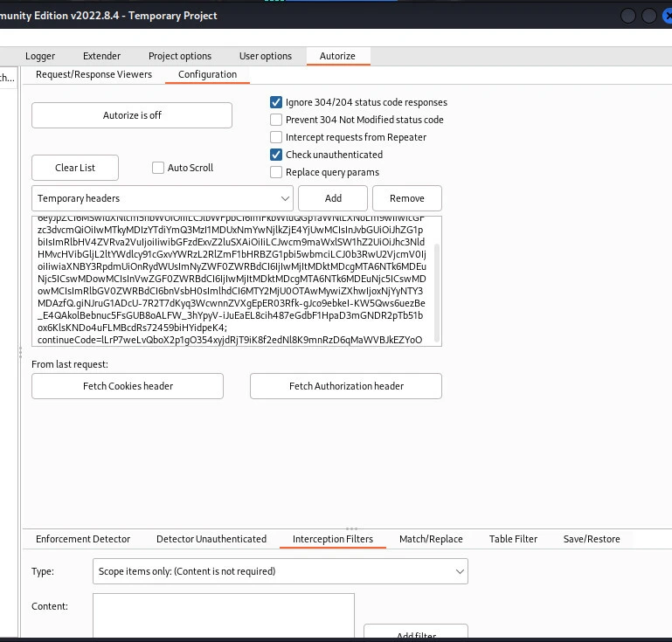This screenshot has height=642, width=672.
Task: Enable the Auto Scroll checkbox
Action: coord(158,168)
